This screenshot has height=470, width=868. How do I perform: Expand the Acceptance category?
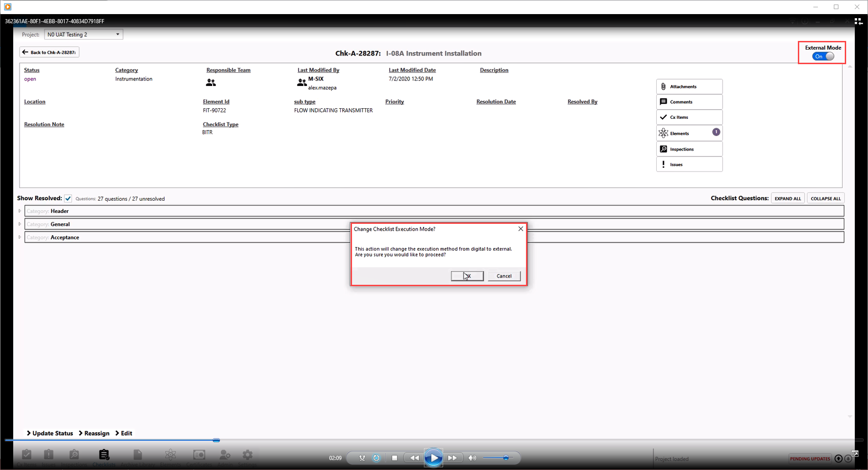(20, 238)
